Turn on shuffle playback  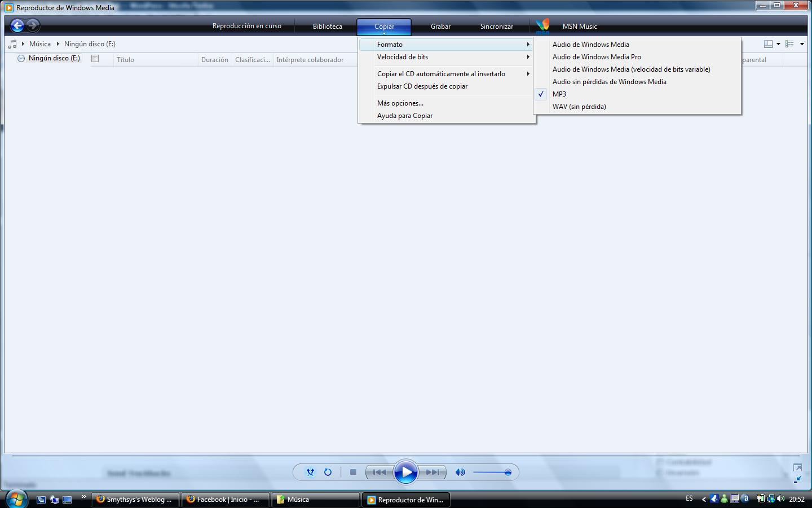310,472
